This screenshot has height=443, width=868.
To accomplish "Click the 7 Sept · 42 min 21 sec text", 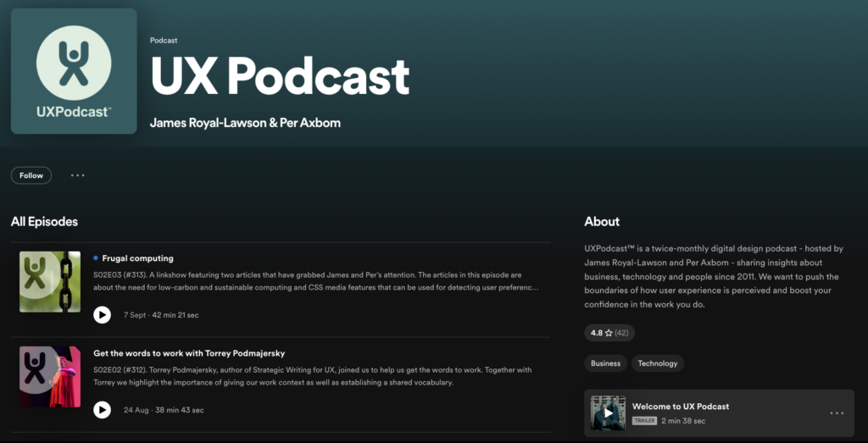I will pos(161,315).
